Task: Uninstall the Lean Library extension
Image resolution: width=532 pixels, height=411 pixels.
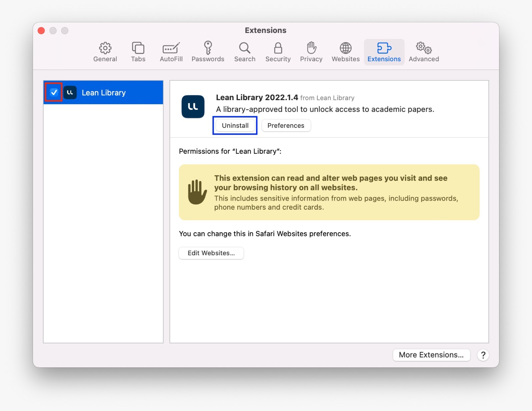Action: coord(235,125)
